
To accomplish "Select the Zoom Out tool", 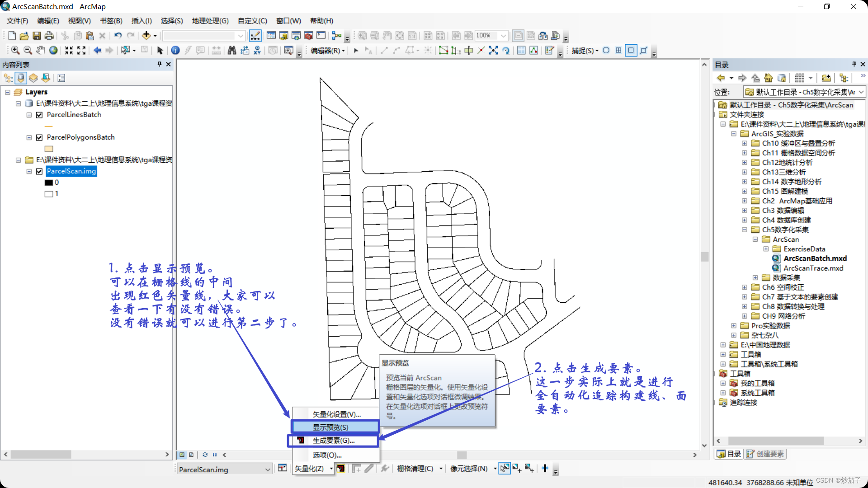I will coord(28,50).
